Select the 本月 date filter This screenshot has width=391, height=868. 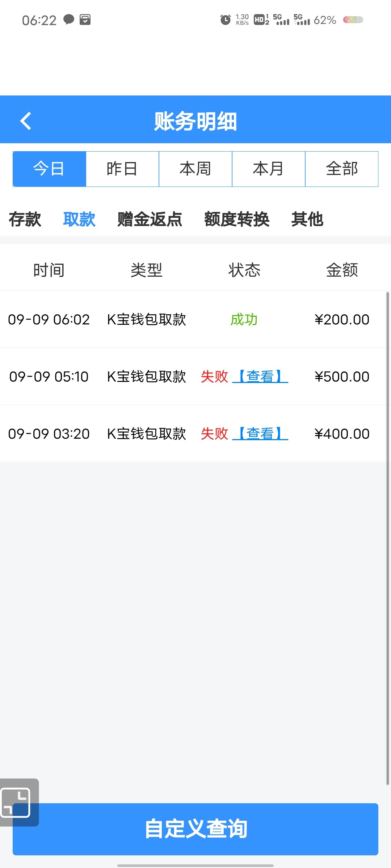[269, 169]
